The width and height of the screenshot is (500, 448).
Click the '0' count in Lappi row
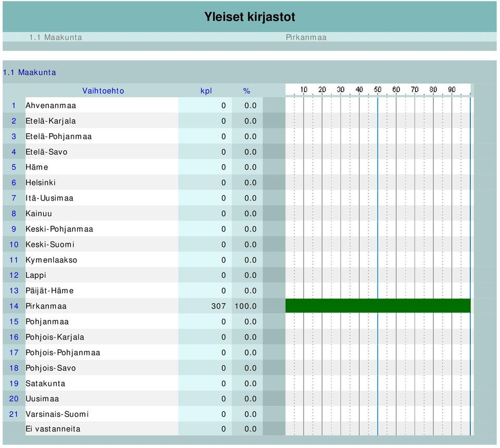[223, 275]
